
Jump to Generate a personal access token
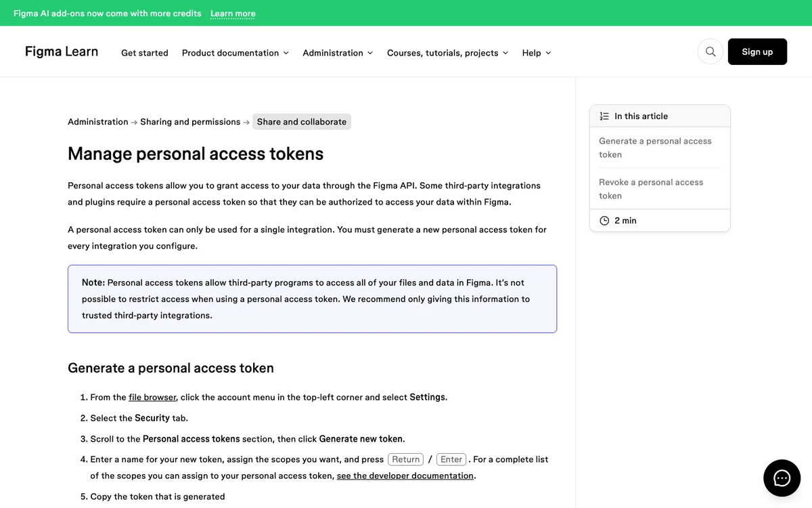(655, 148)
